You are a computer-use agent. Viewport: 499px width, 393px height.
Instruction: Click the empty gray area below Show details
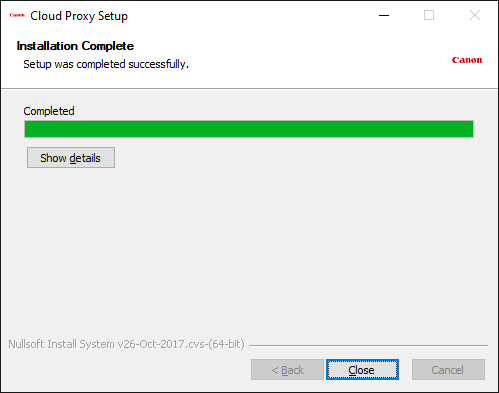click(x=249, y=250)
